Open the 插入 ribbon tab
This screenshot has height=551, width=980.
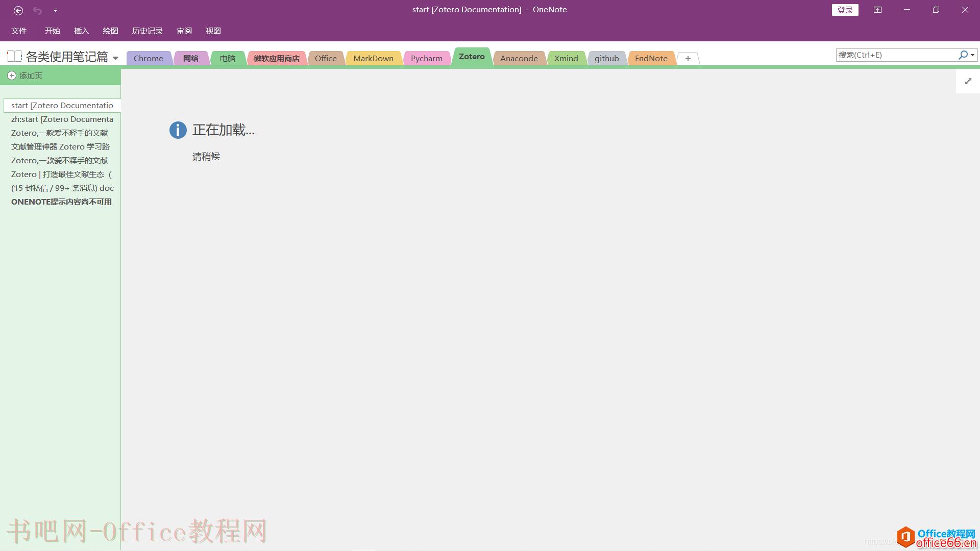point(81,31)
